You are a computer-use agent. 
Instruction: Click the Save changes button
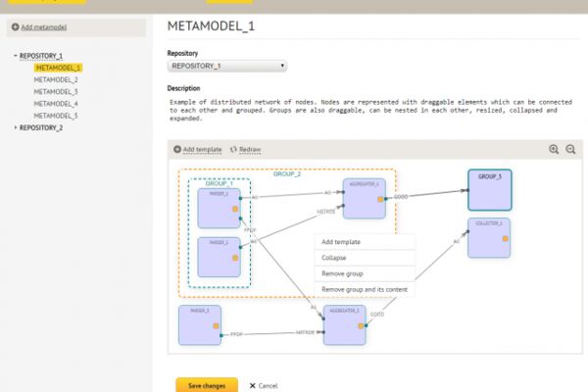207,385
